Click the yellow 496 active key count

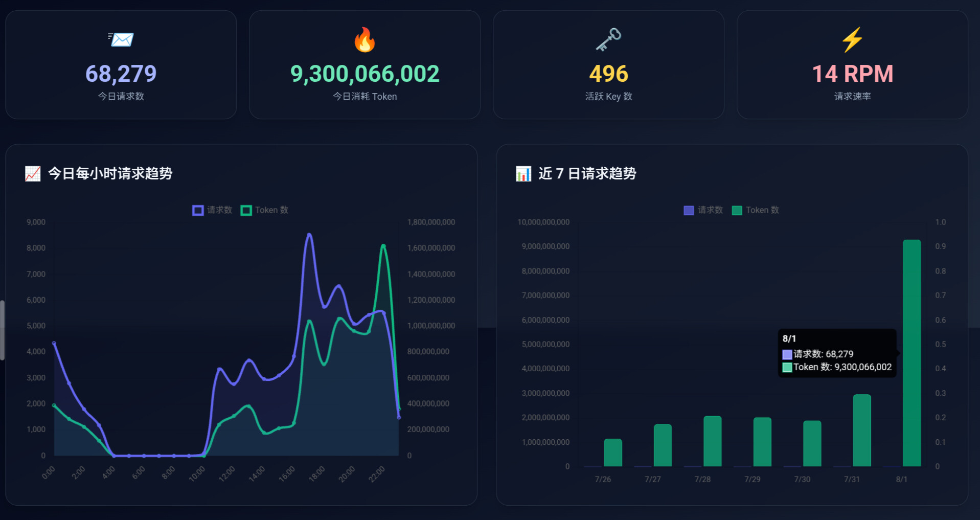point(608,74)
